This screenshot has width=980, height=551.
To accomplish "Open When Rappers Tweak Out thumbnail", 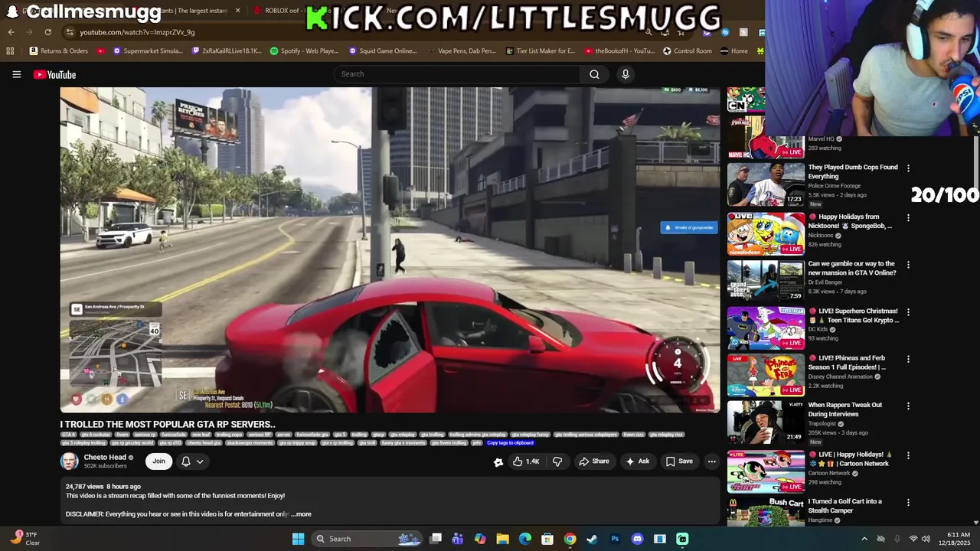I will (x=766, y=422).
